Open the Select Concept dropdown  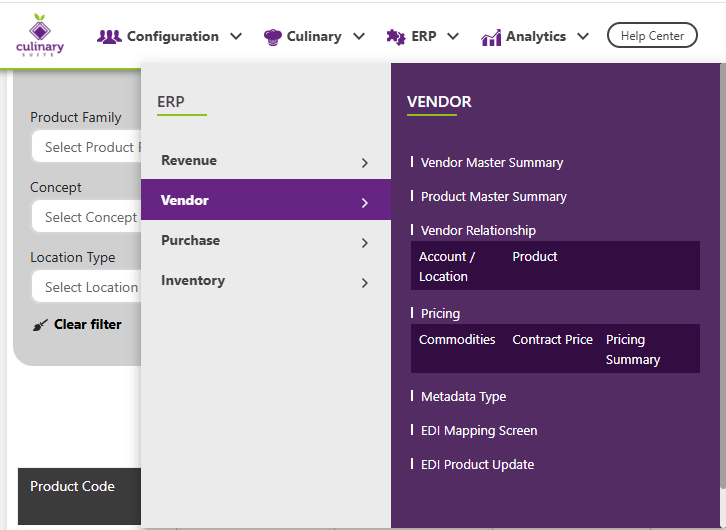point(86,217)
